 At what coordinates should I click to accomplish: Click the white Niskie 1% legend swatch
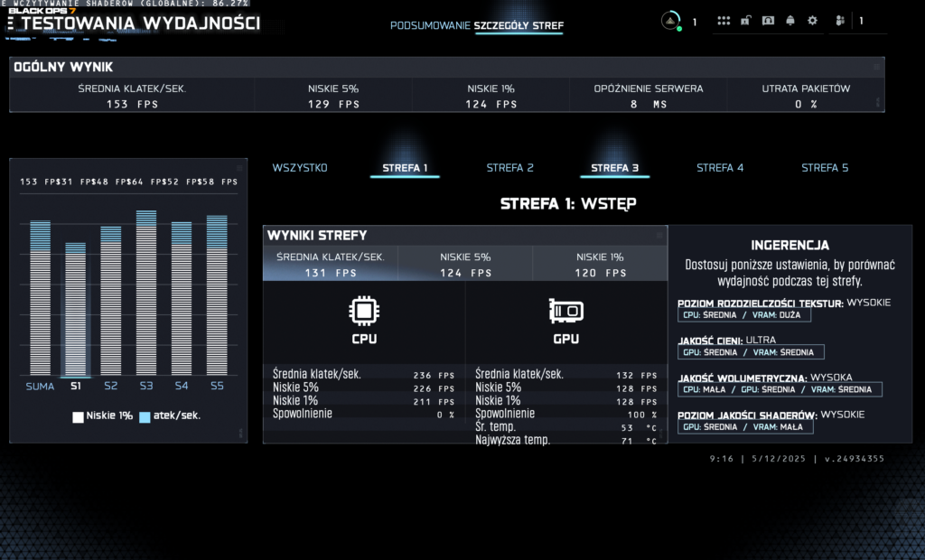click(x=79, y=416)
